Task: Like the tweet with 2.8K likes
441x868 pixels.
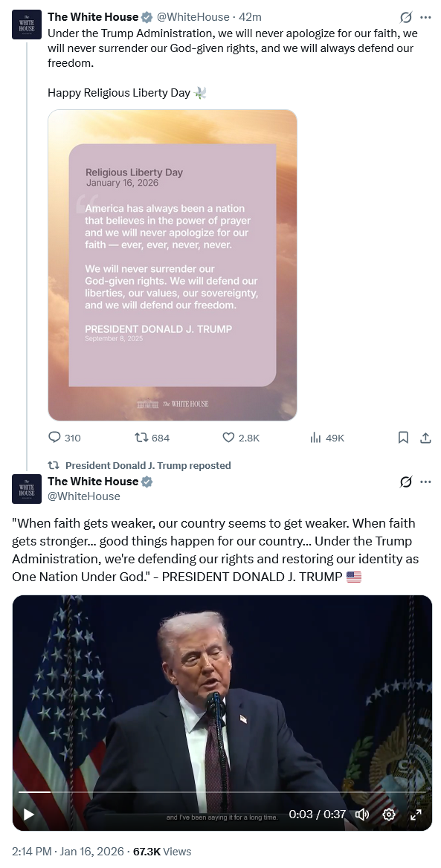Action: tap(228, 438)
